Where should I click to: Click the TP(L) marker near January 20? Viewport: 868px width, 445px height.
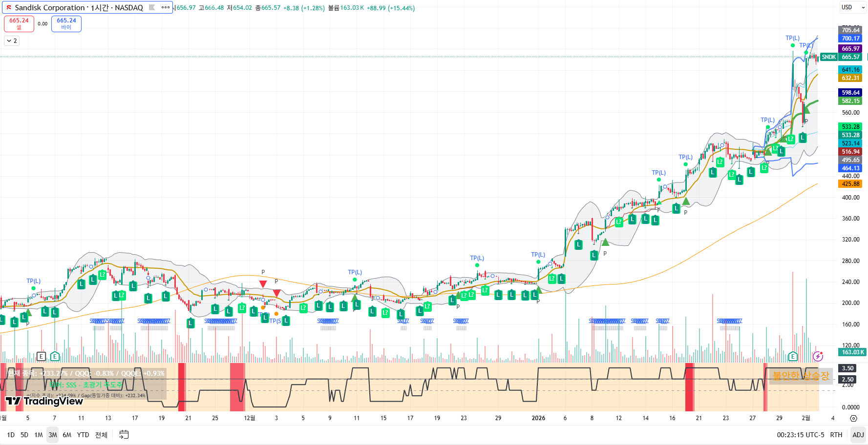coord(686,157)
